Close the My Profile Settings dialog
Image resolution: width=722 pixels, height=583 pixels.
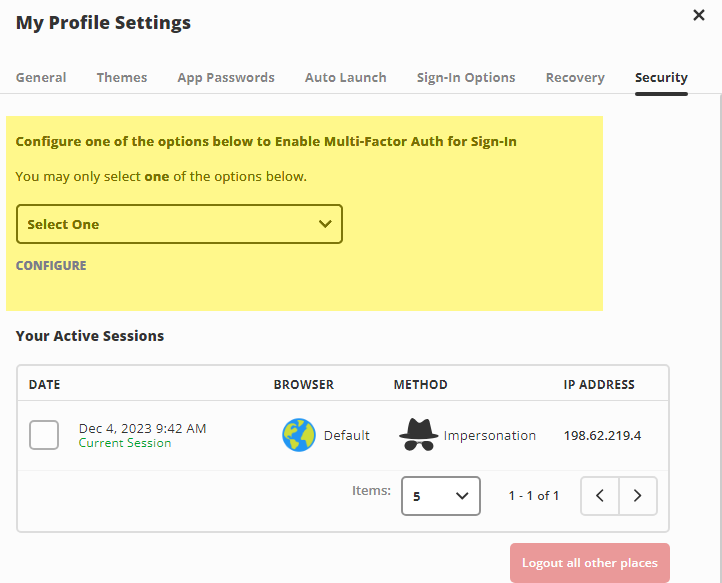[x=698, y=15]
